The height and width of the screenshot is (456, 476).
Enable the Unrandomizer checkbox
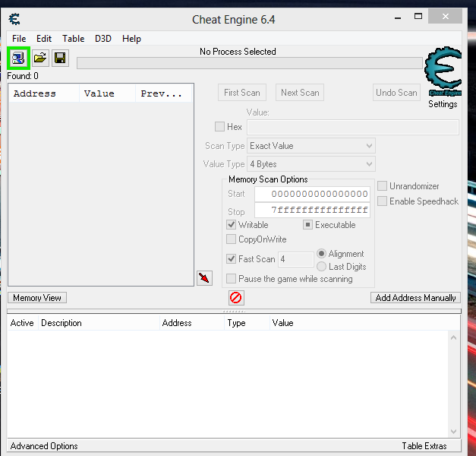pyautogui.click(x=382, y=185)
